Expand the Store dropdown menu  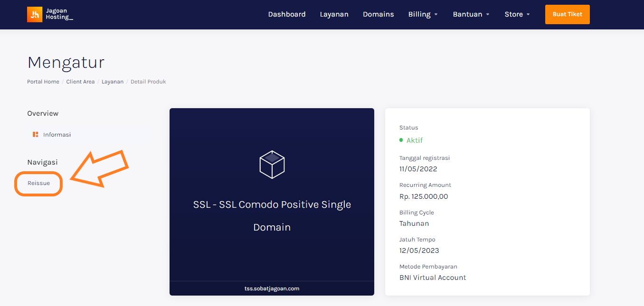tap(517, 14)
